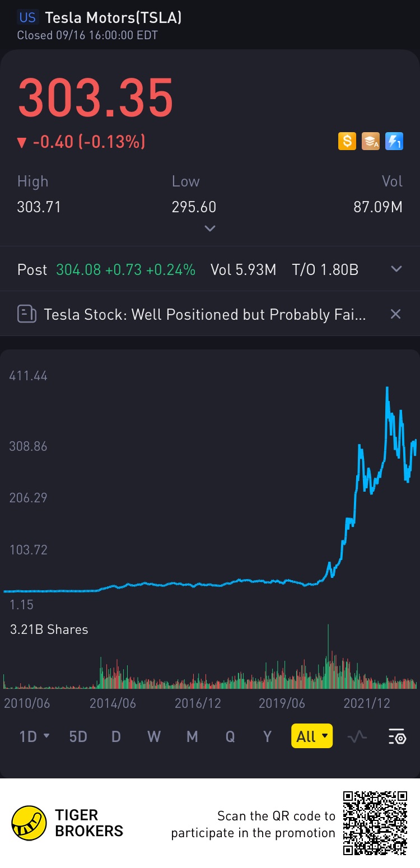The image size is (420, 868).
Task: Expand the High/Low quote details chevron
Action: coord(210,228)
